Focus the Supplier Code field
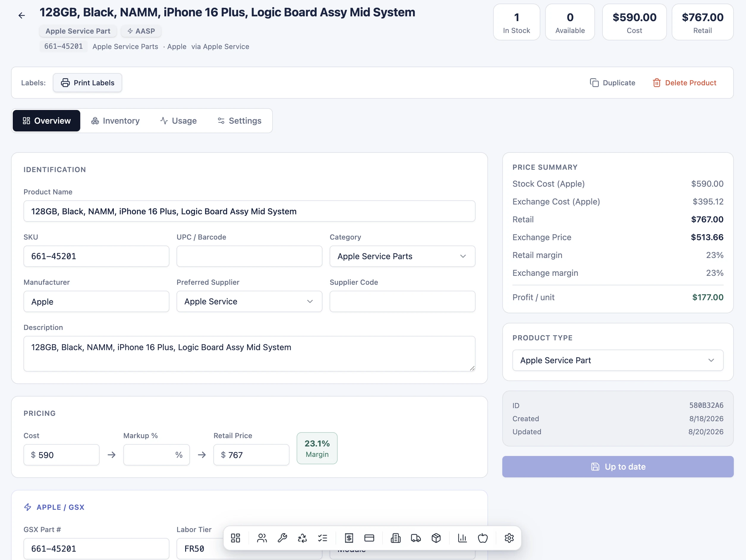 [402, 302]
